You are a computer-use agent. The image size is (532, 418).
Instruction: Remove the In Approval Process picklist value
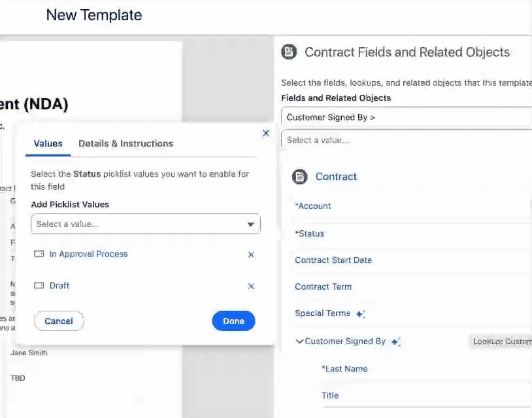(251, 254)
